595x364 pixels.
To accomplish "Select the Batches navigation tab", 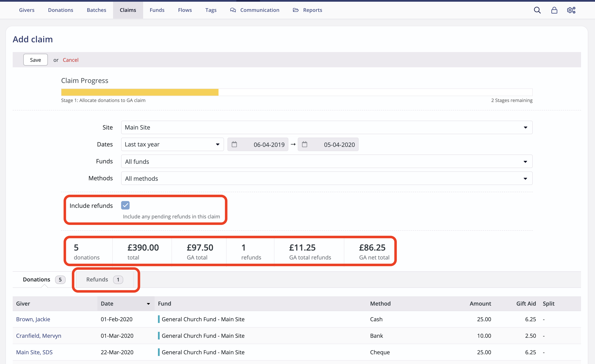I will [x=96, y=10].
